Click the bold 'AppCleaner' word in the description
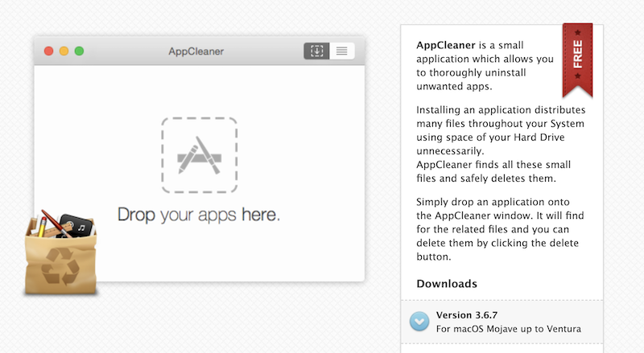The image size is (644, 353). coord(446,45)
